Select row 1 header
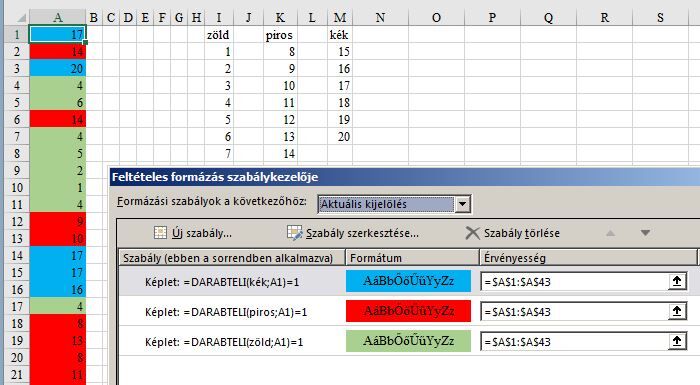The image size is (700, 385). click(x=17, y=34)
